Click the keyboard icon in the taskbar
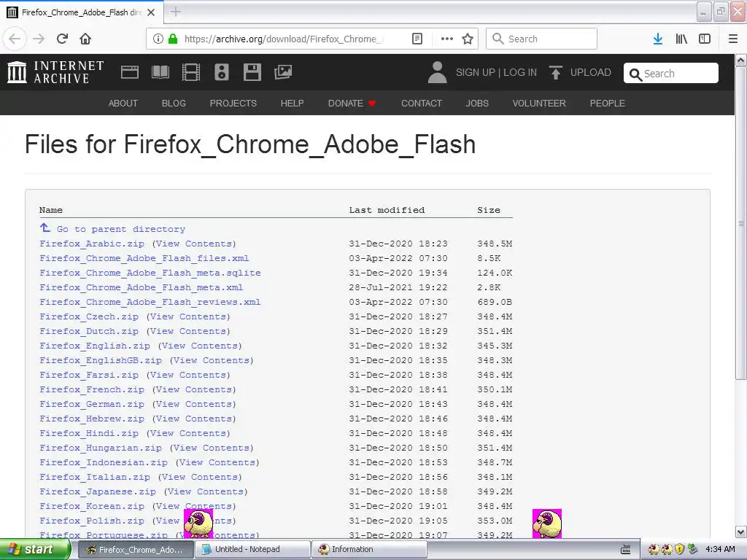 click(x=625, y=550)
